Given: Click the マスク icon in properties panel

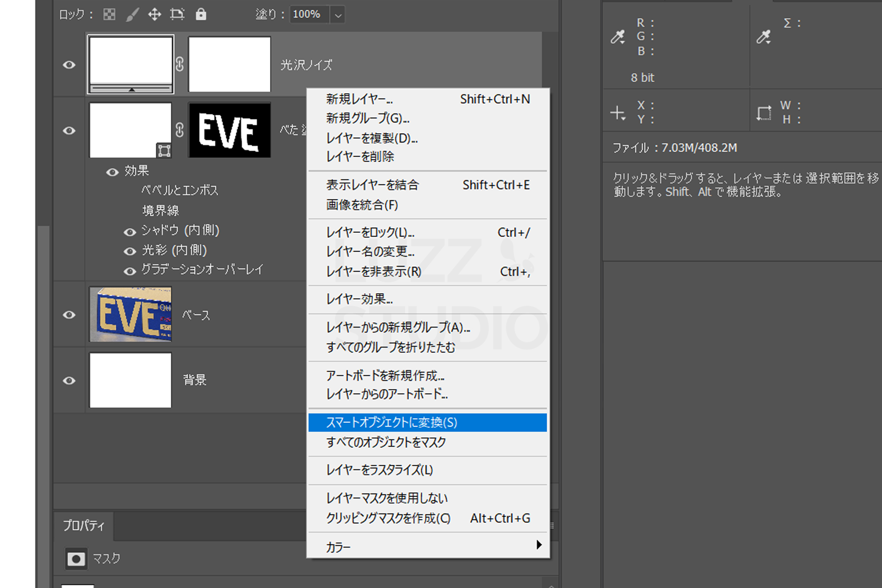Looking at the screenshot, I should (x=76, y=559).
